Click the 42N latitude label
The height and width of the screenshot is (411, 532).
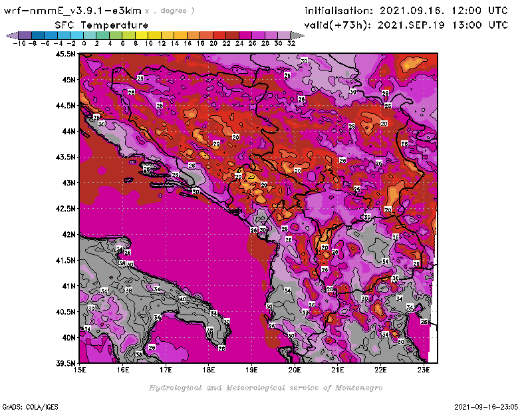[68, 234]
